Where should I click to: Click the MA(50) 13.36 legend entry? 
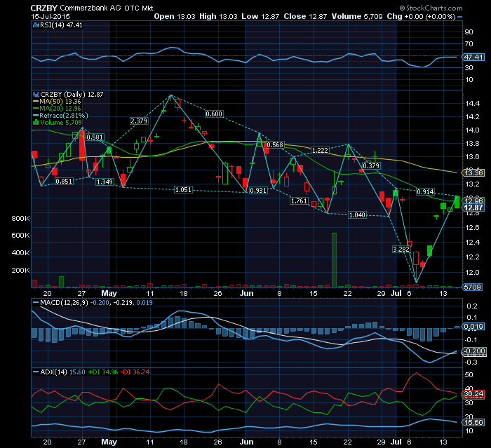coord(57,102)
